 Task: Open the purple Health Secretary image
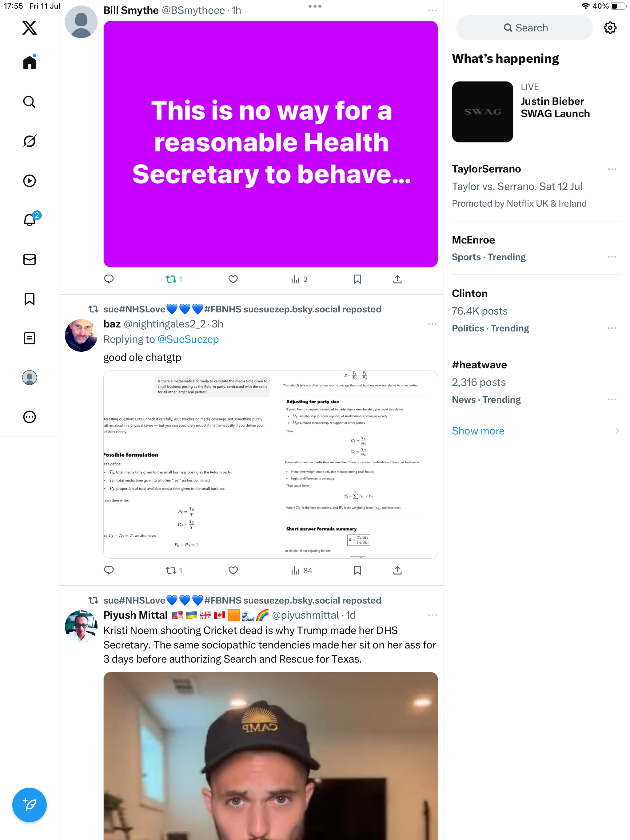coord(270,144)
